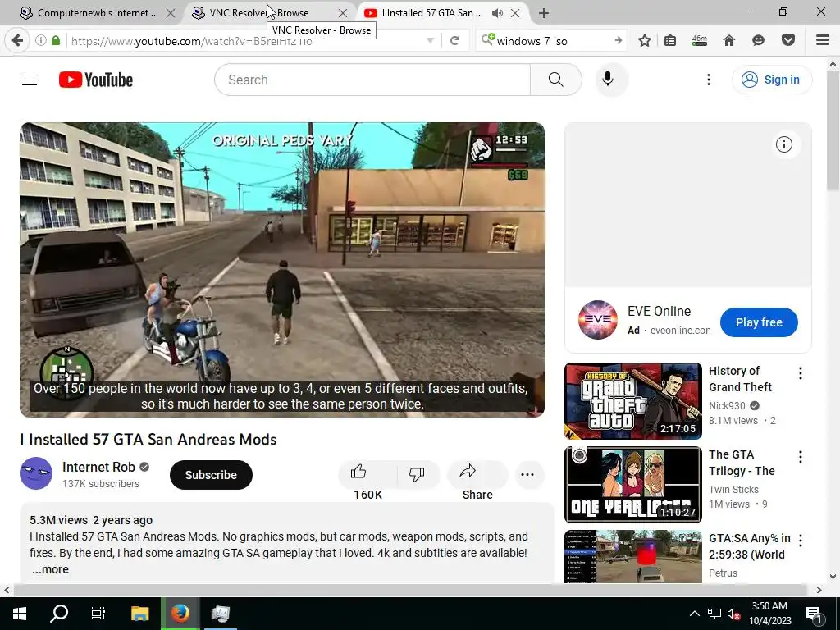This screenshot has height=630, width=840.
Task: Open downloads indicator showing 46m
Action: 699,41
